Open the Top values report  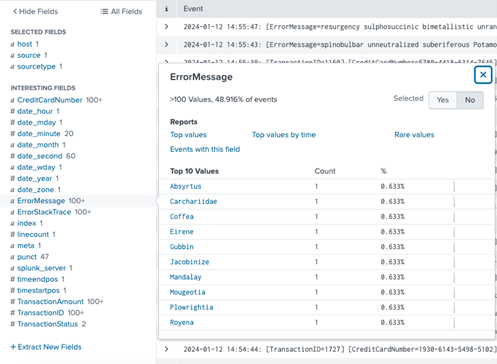click(x=188, y=135)
